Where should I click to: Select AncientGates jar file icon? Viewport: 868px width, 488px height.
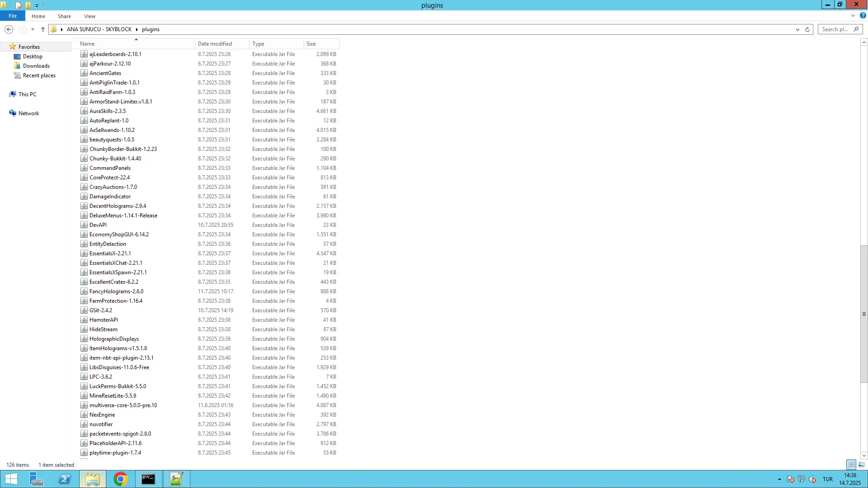tap(84, 73)
